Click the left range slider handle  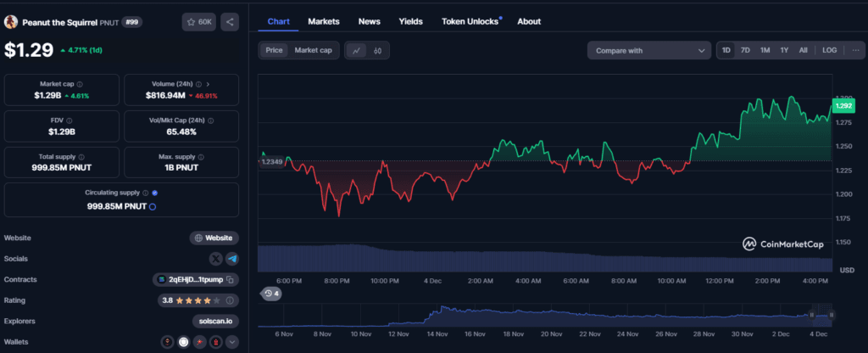point(812,315)
